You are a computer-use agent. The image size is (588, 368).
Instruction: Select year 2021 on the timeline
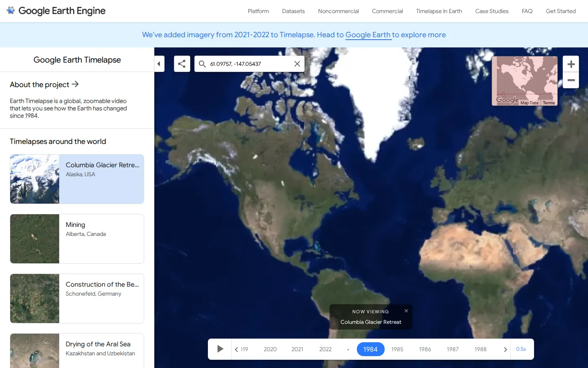click(x=297, y=349)
